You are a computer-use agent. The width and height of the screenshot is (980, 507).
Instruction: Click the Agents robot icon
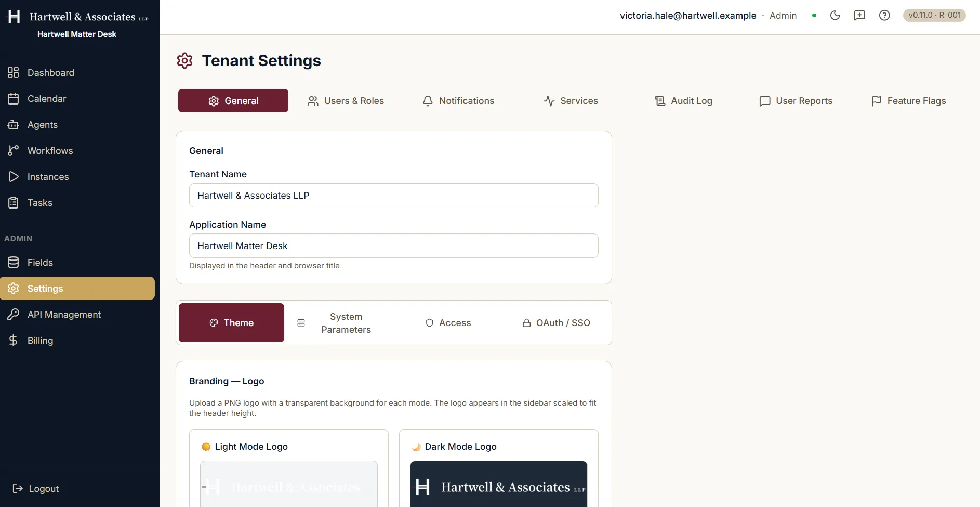tap(14, 125)
